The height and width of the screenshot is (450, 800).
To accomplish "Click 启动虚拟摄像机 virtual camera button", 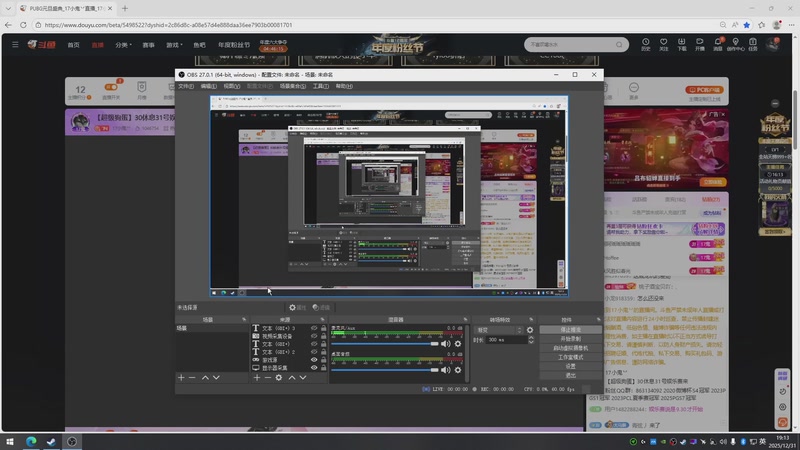I will coord(570,348).
